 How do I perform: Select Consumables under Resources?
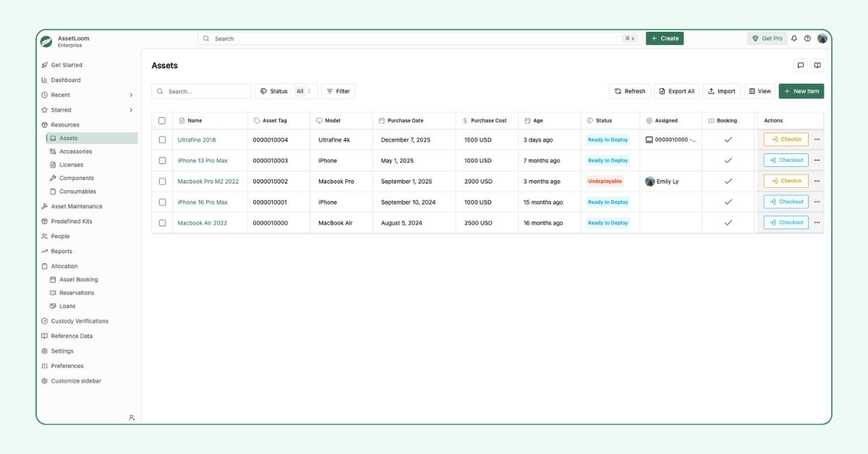pos(77,192)
